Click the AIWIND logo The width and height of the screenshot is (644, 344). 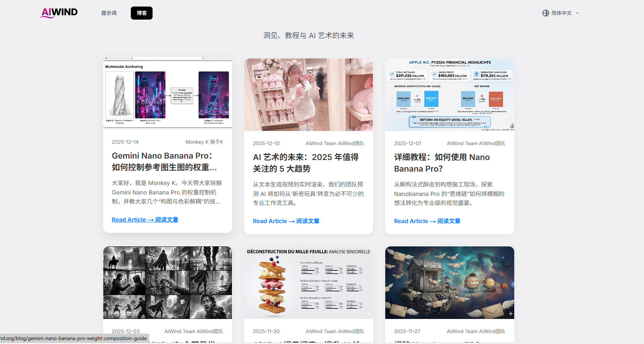(59, 13)
